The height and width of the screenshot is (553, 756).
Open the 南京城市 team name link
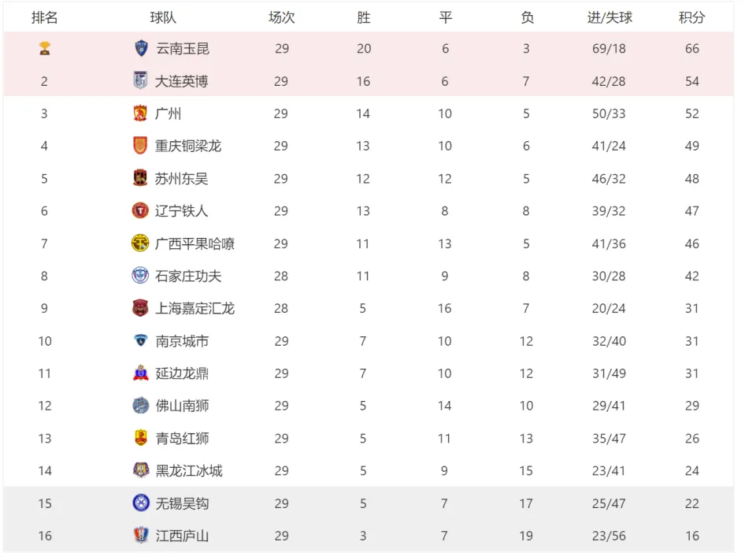click(182, 341)
